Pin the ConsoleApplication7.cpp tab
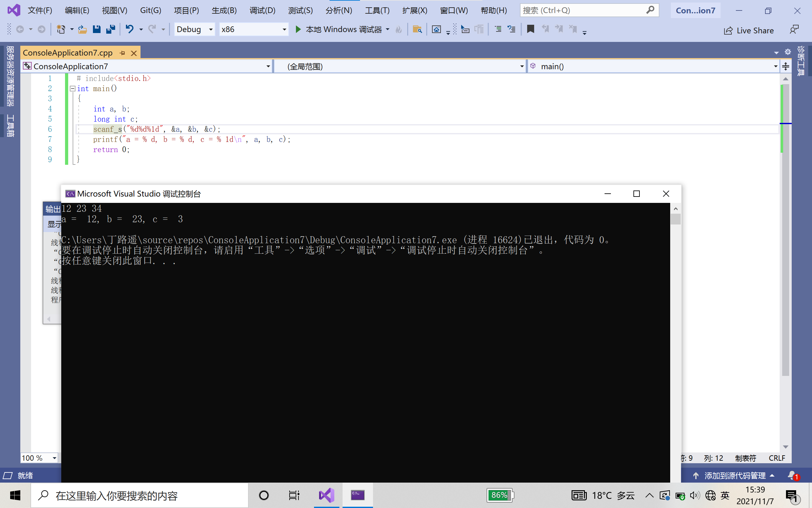This screenshot has width=812, height=508. pyautogui.click(x=122, y=53)
